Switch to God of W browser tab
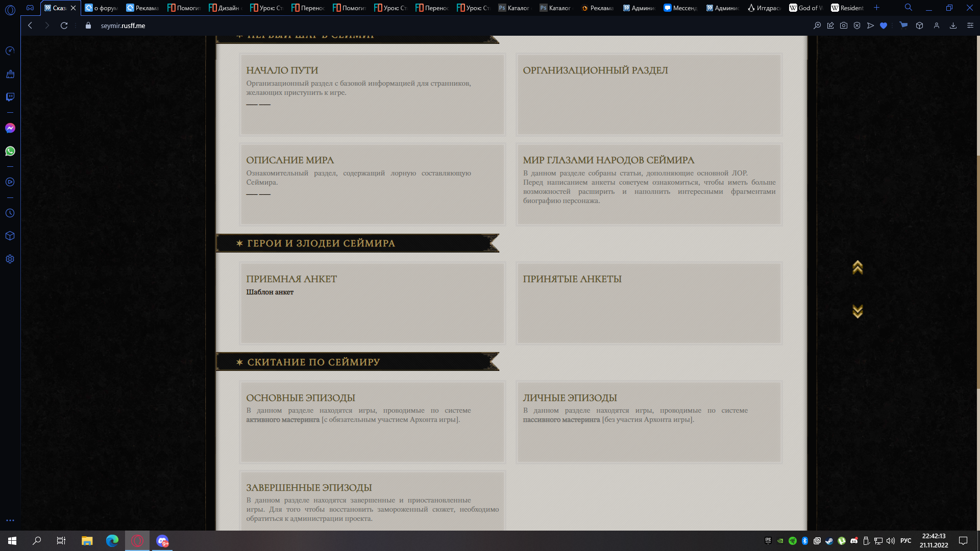This screenshot has width=980, height=551. click(806, 8)
